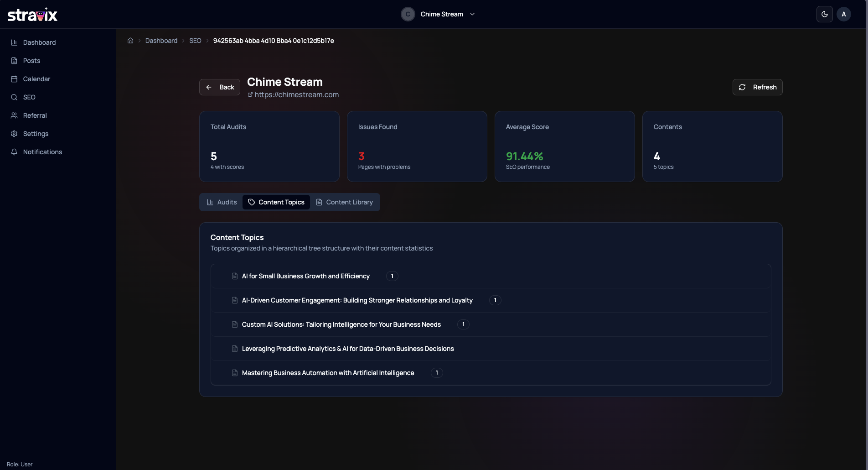Click document icon for AI for Small Business
The image size is (868, 470).
pos(235,276)
